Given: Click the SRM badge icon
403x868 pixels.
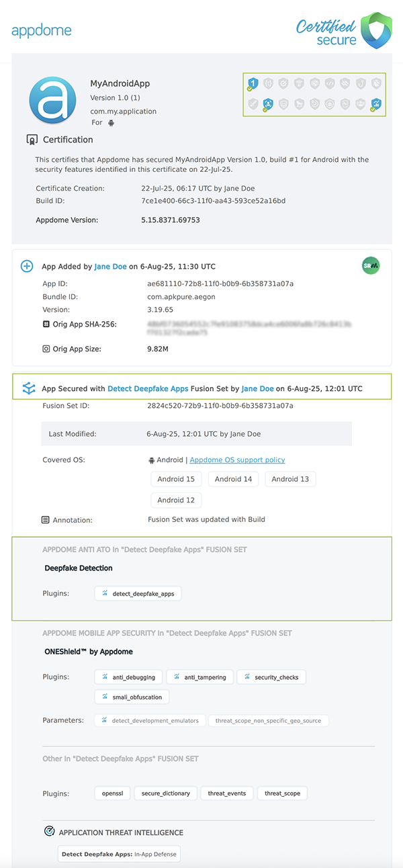Looking at the screenshot, I should [x=370, y=266].
